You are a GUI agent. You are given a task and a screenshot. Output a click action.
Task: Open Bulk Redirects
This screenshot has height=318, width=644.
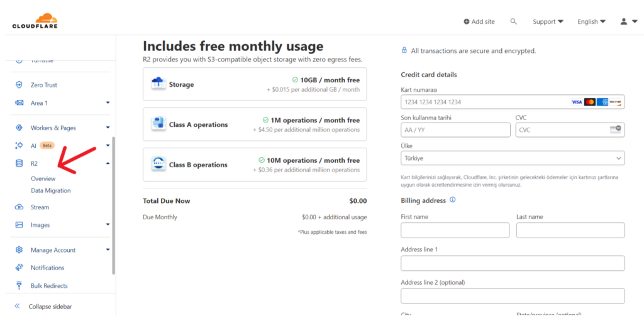(49, 285)
